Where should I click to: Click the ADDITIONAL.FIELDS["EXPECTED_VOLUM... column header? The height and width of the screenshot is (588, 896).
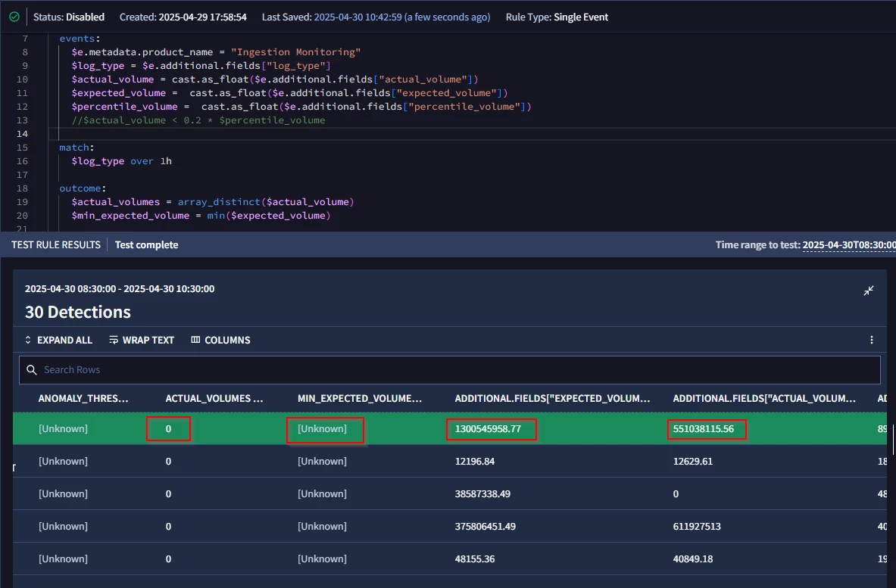tap(552, 399)
